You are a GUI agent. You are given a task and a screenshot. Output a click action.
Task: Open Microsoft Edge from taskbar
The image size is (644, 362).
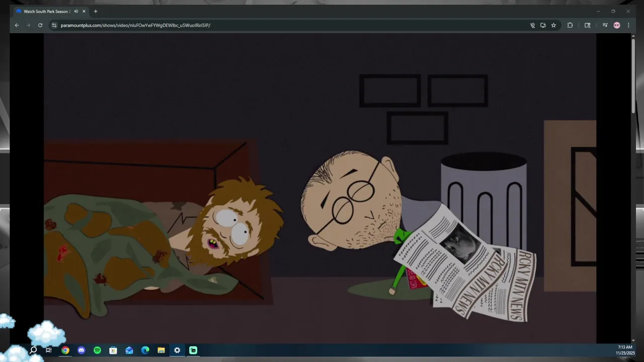pyautogui.click(x=145, y=350)
